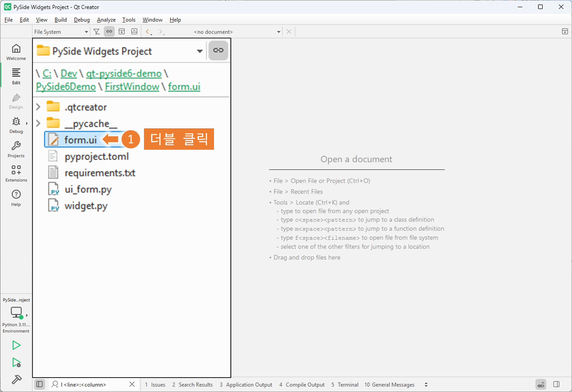Open Design mode in sidebar

[x=16, y=101]
